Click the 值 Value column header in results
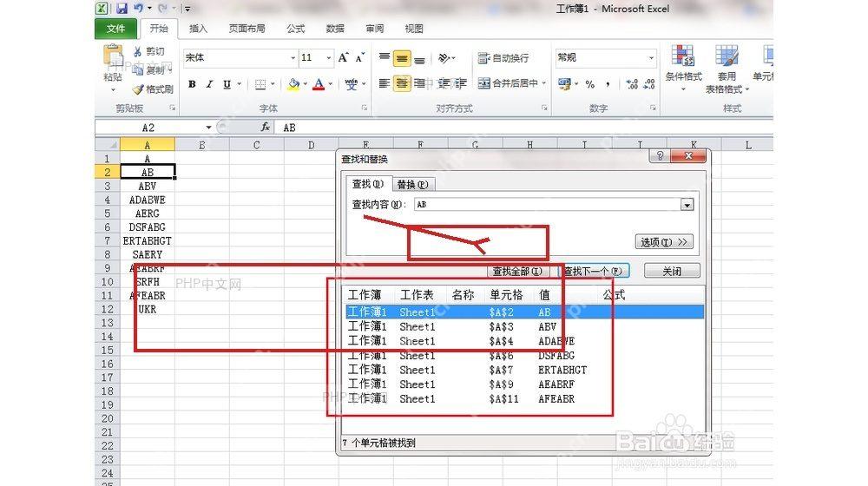 [x=545, y=295]
